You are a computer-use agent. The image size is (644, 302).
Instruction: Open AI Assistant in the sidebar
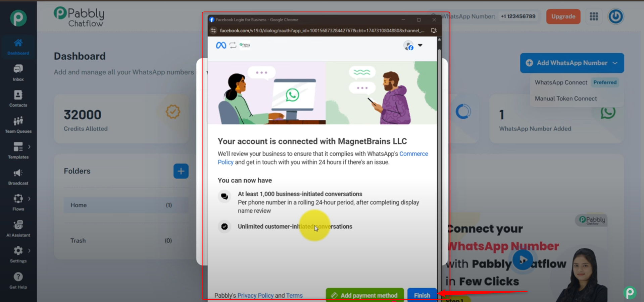click(x=18, y=229)
